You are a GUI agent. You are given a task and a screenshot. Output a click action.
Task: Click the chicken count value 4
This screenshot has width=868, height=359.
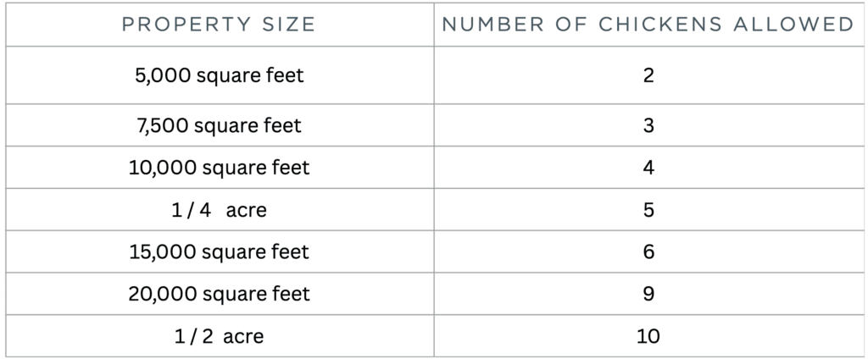click(648, 168)
